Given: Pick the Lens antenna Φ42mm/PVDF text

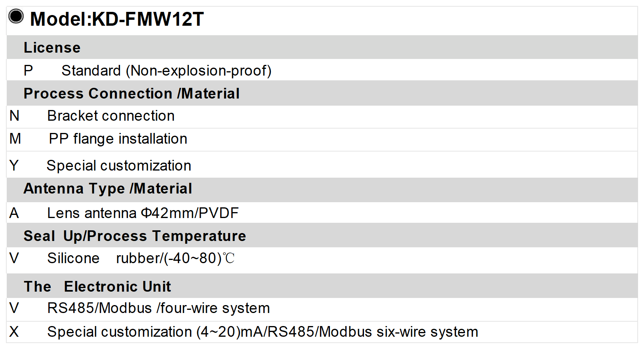Looking at the screenshot, I should pyautogui.click(x=143, y=213).
